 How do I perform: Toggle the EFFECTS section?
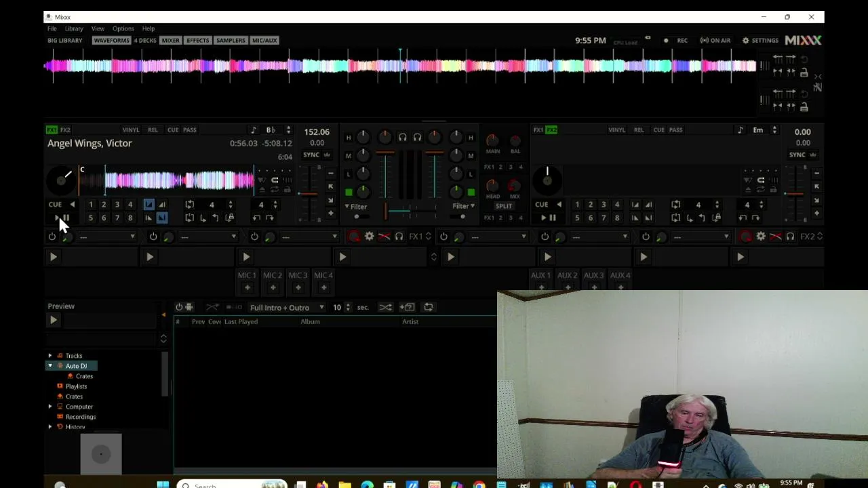[x=197, y=41]
